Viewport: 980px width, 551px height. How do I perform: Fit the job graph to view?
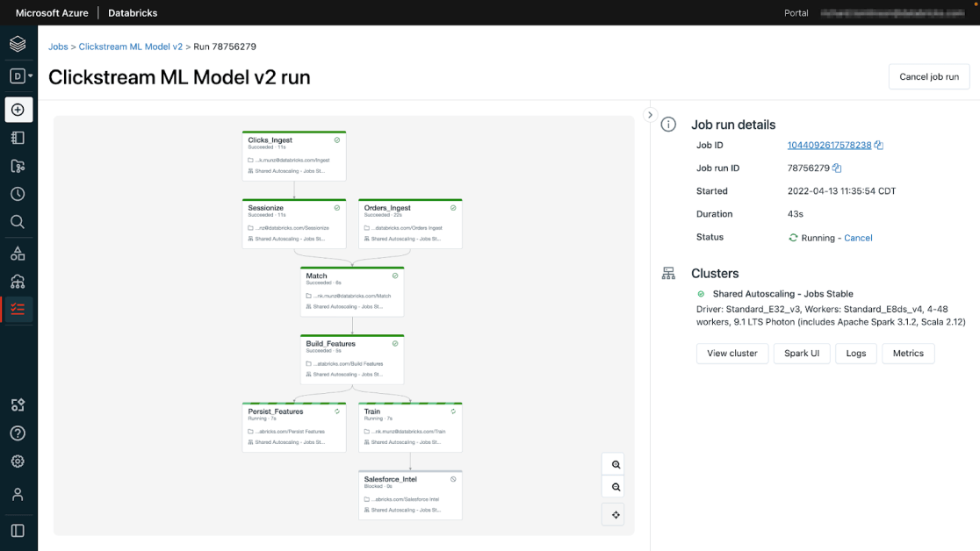pos(616,515)
